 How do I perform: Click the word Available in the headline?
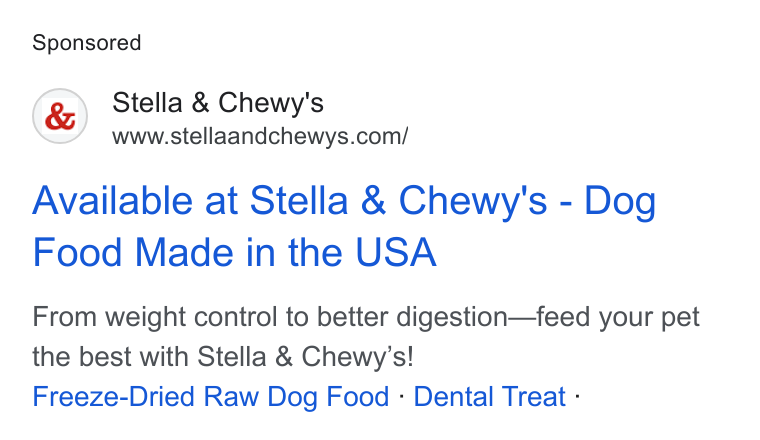pyautogui.click(x=113, y=201)
